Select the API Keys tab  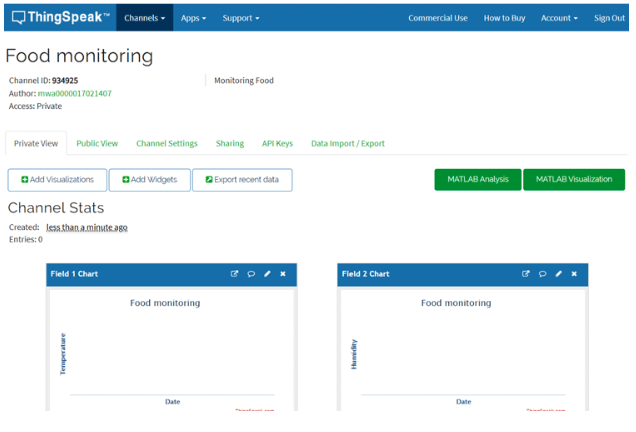click(x=277, y=144)
